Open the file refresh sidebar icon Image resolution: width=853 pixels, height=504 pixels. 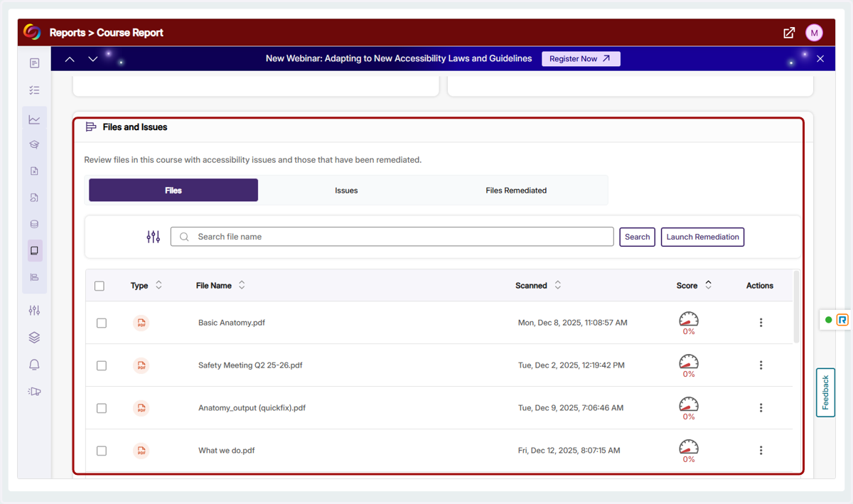[x=34, y=198]
